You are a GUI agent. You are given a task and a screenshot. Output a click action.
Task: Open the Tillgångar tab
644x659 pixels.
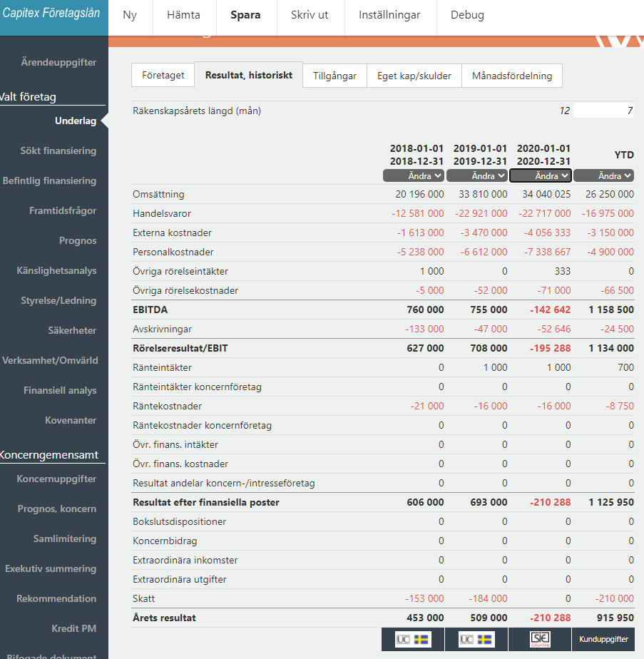[334, 76]
